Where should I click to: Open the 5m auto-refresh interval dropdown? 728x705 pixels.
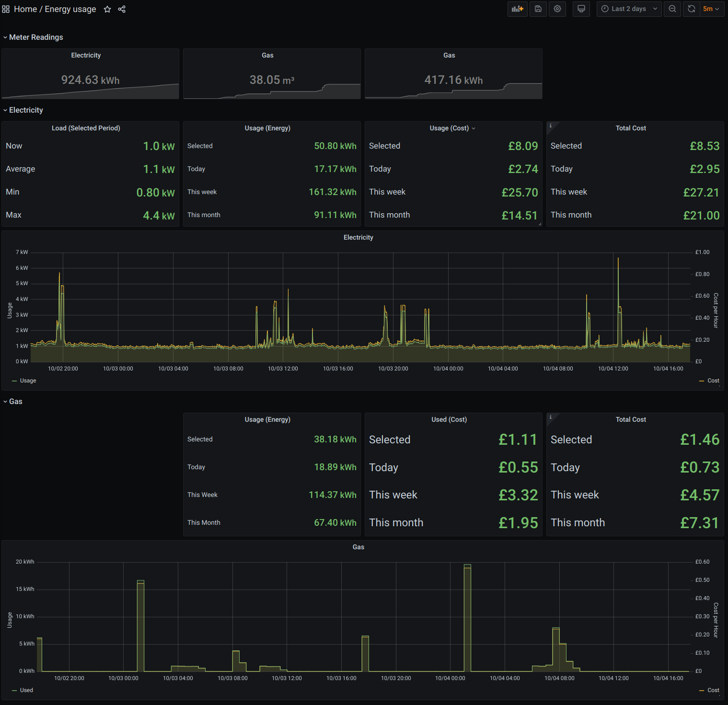pos(712,9)
